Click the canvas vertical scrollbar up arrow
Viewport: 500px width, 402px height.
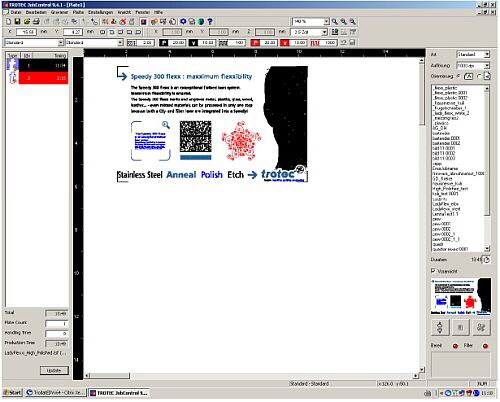(422, 61)
